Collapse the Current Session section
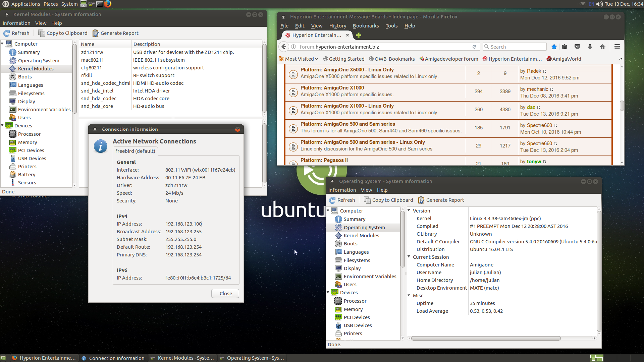 (x=409, y=257)
